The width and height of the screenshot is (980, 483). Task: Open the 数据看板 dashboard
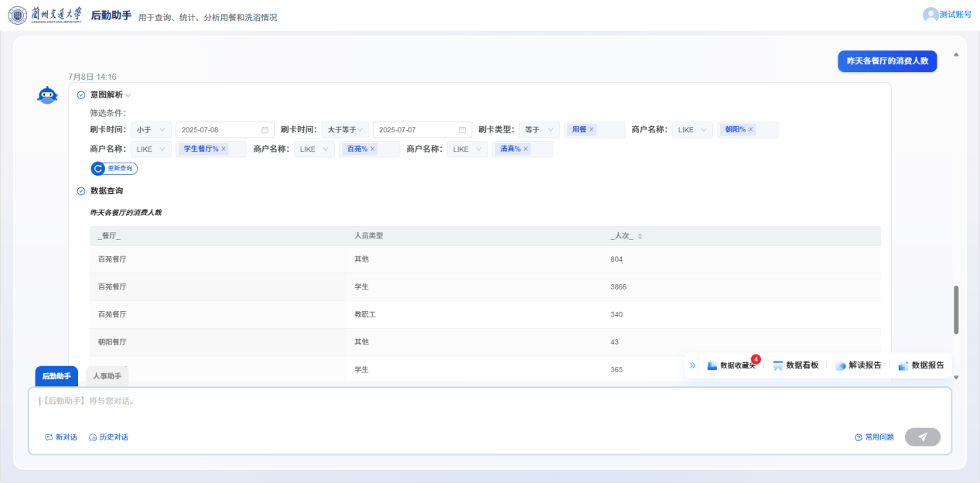point(795,365)
